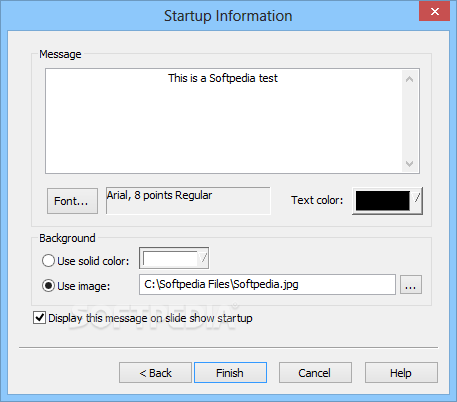This screenshot has height=402, width=457.
Task: Click the Arial, 8 points Regular font field
Action: (x=188, y=200)
